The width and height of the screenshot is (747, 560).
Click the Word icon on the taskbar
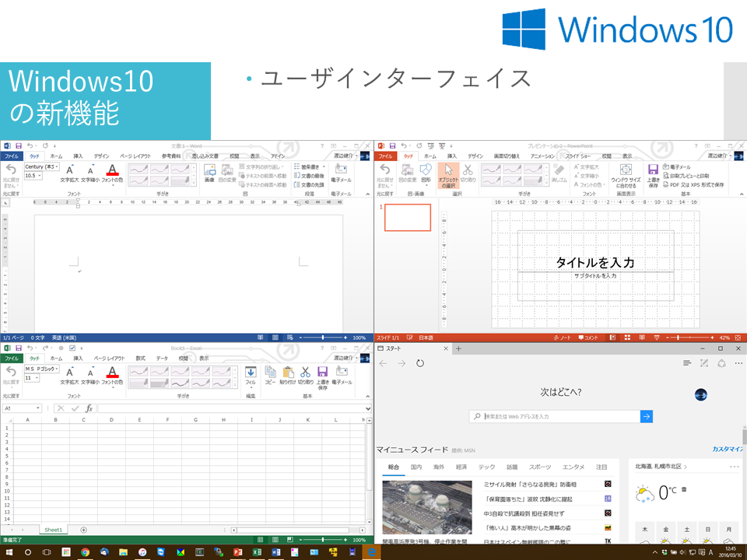click(x=275, y=552)
